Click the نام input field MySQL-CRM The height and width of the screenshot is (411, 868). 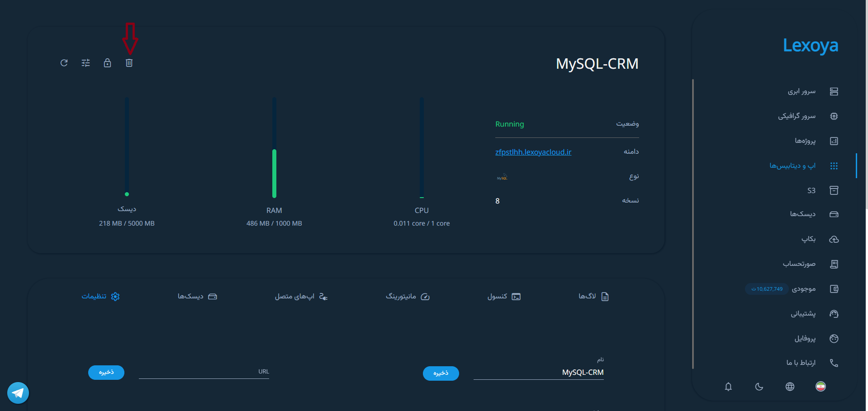(539, 373)
